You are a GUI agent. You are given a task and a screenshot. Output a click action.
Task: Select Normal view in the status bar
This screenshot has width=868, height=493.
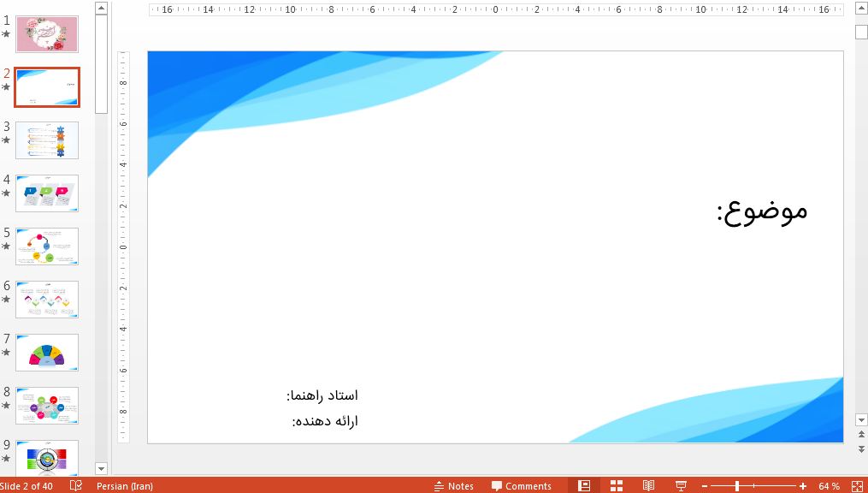click(x=583, y=485)
